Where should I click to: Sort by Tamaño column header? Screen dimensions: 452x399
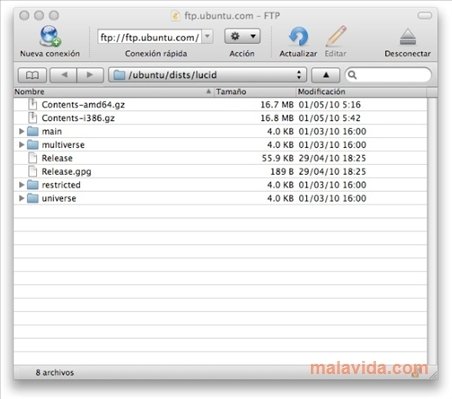255,92
